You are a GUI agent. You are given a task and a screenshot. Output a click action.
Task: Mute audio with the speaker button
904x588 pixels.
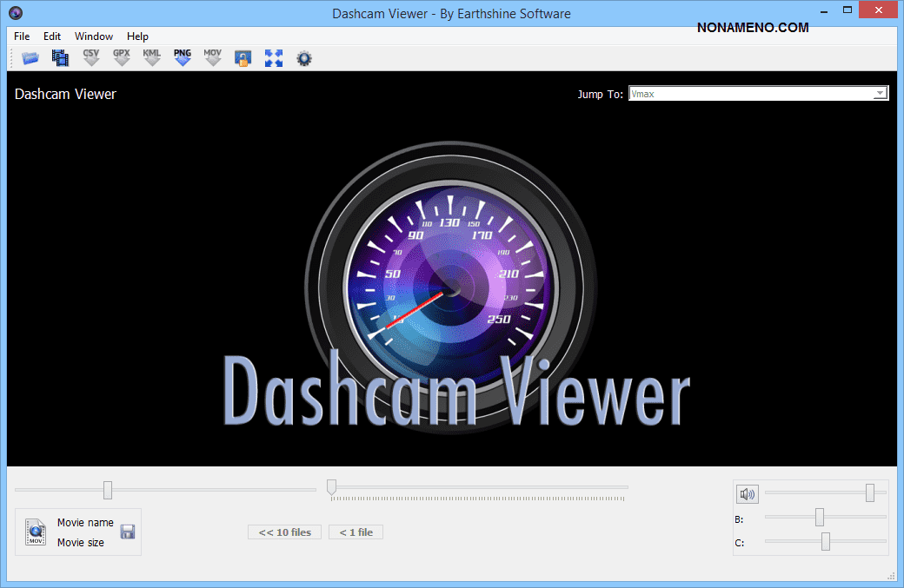[x=747, y=494]
